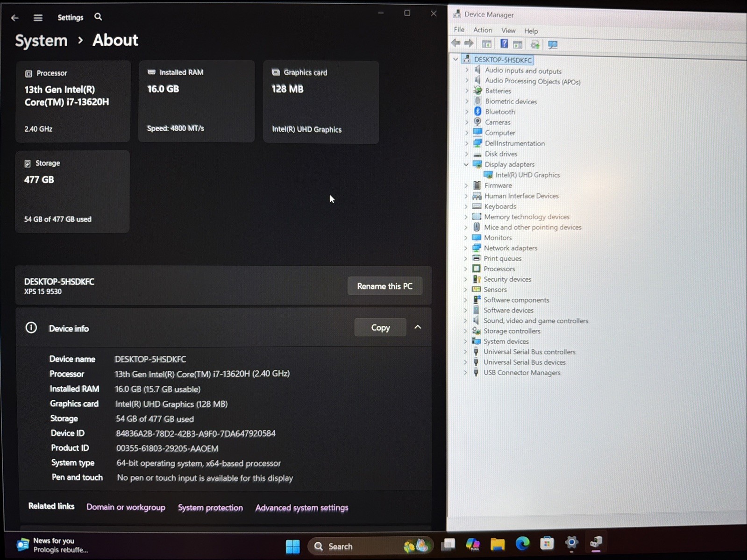Open the Domain or workgroup link
Screen dimensions: 747x560
(x=126, y=507)
